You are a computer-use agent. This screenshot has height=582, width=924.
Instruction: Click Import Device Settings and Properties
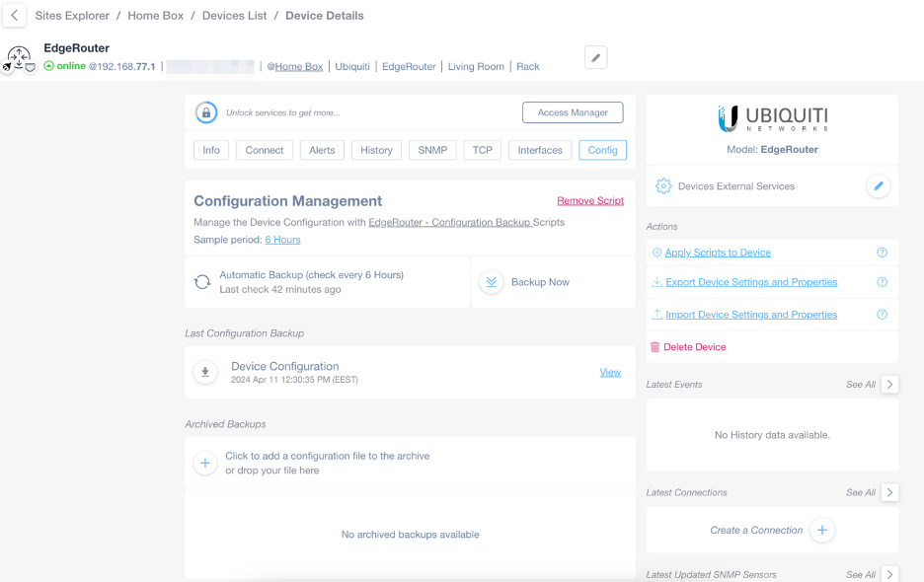[x=751, y=315]
